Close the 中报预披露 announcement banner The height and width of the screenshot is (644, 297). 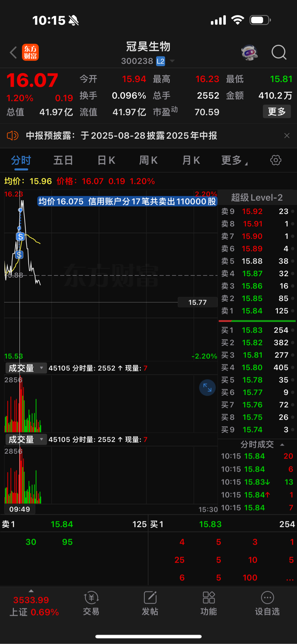pos(287,136)
